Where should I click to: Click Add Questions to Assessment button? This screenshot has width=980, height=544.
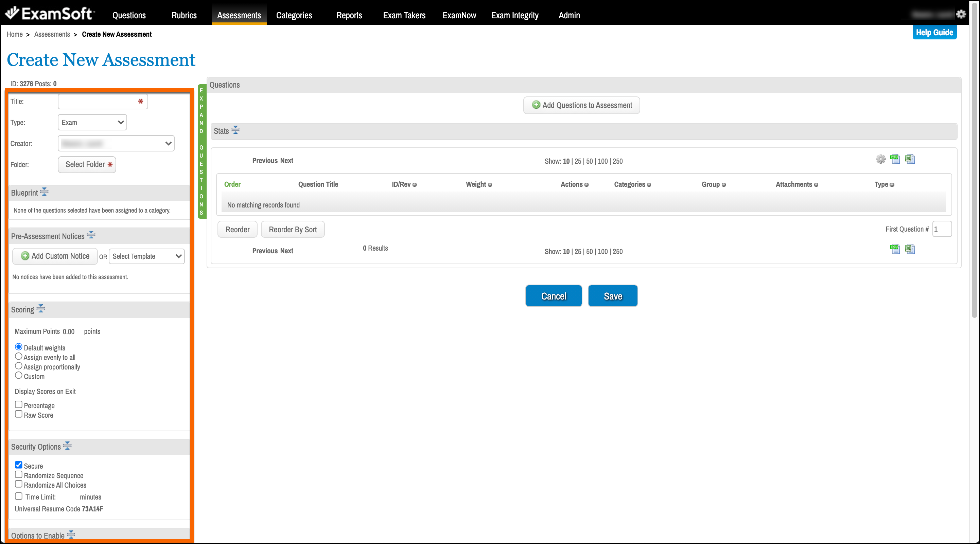coord(581,105)
